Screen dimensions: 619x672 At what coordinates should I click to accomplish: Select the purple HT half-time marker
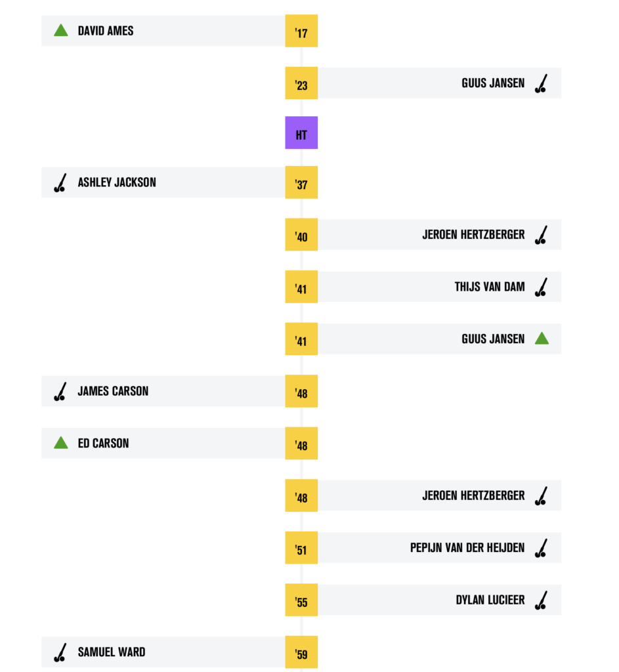click(x=301, y=133)
